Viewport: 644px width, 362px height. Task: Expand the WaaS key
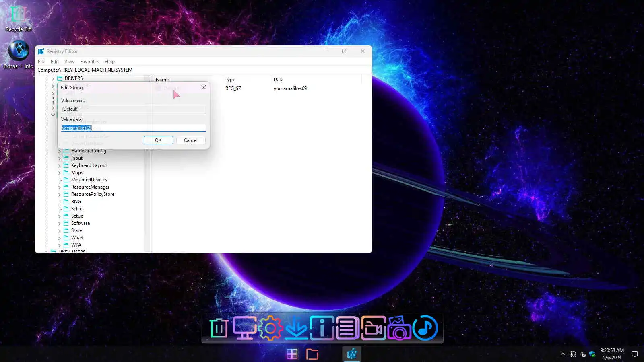point(59,238)
